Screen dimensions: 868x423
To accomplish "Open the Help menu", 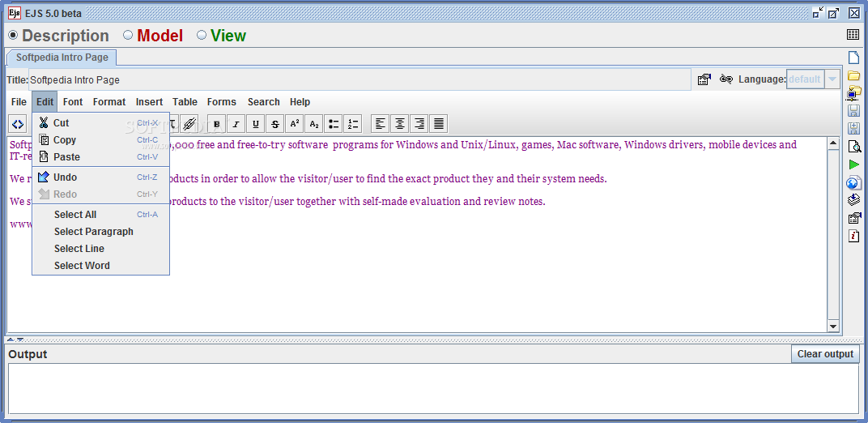I will click(300, 102).
